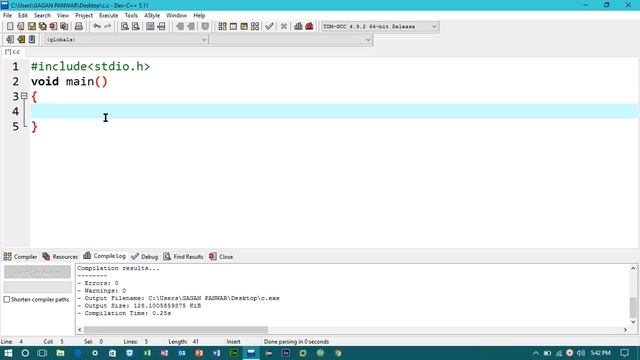Viewport: 640px width, 360px height.
Task: Open the Search menu
Action: [42, 16]
